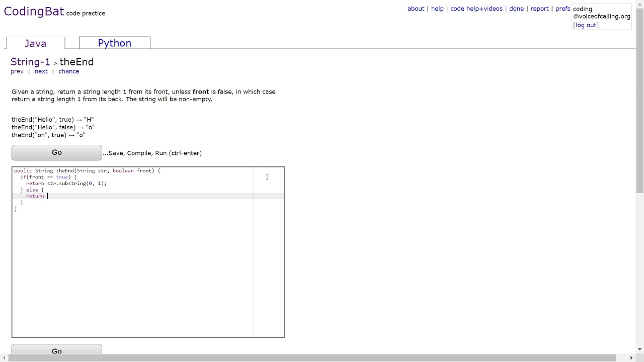644x362 pixels.
Task: Click the theEnd("oh", true) example text
Action: 49,135
